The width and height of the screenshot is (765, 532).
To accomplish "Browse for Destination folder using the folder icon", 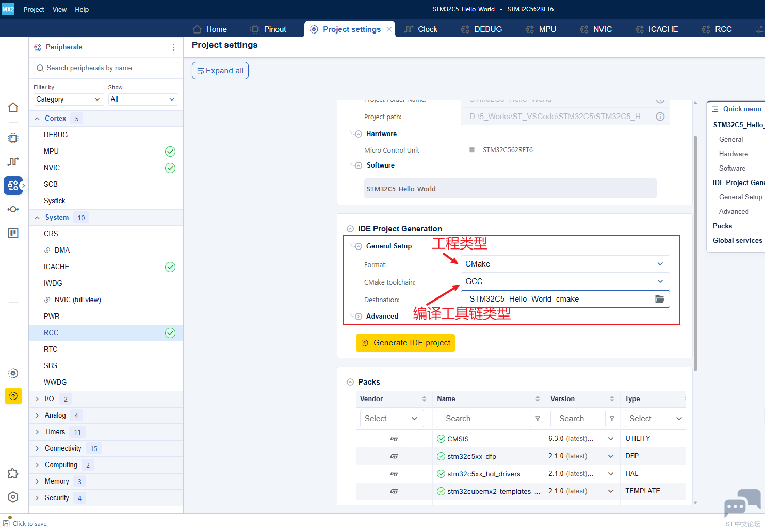I will [x=659, y=299].
